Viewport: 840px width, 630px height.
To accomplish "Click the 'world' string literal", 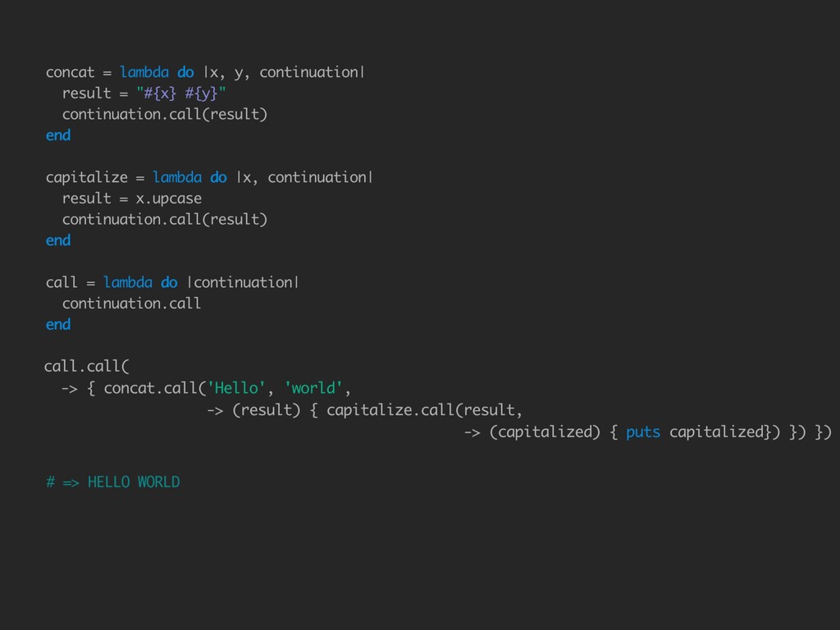I will [313, 388].
